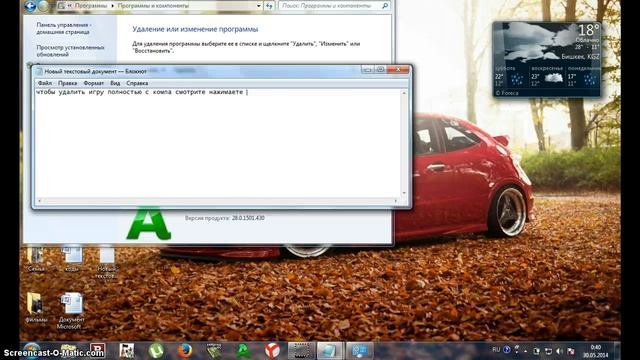The width and height of the screenshot is (640, 360).
Task: Click the Notepad title bar document icon
Action: click(39, 71)
